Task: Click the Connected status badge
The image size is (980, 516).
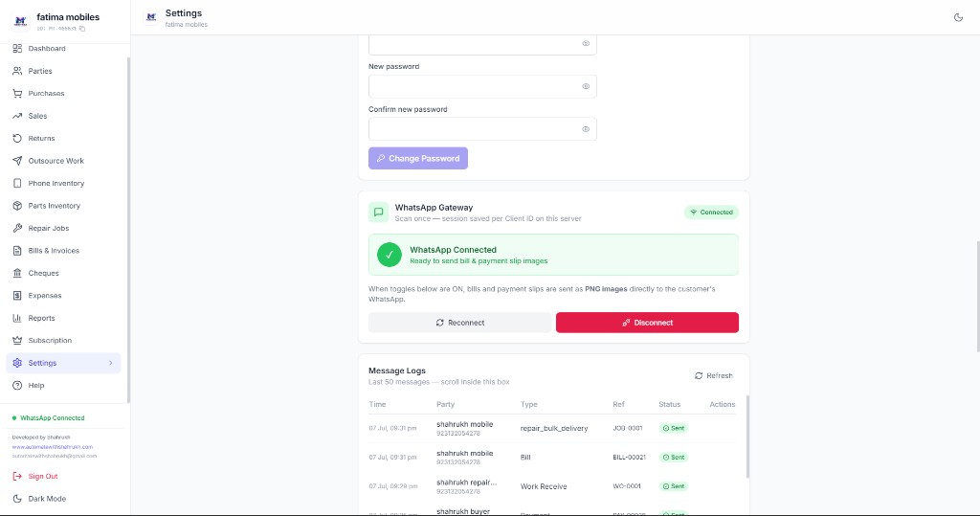Action: click(x=711, y=212)
